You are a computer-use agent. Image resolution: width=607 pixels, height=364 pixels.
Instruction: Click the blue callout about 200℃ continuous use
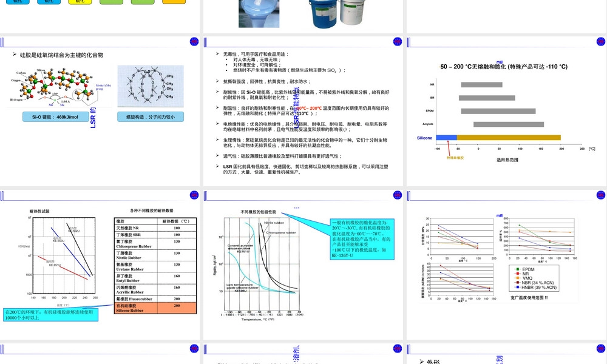pyautogui.click(x=51, y=315)
